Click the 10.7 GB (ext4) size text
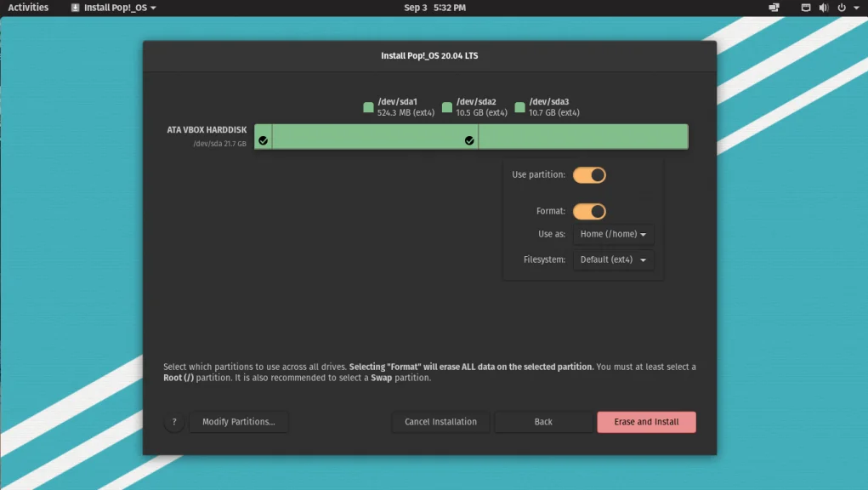The image size is (868, 490). pyautogui.click(x=554, y=113)
